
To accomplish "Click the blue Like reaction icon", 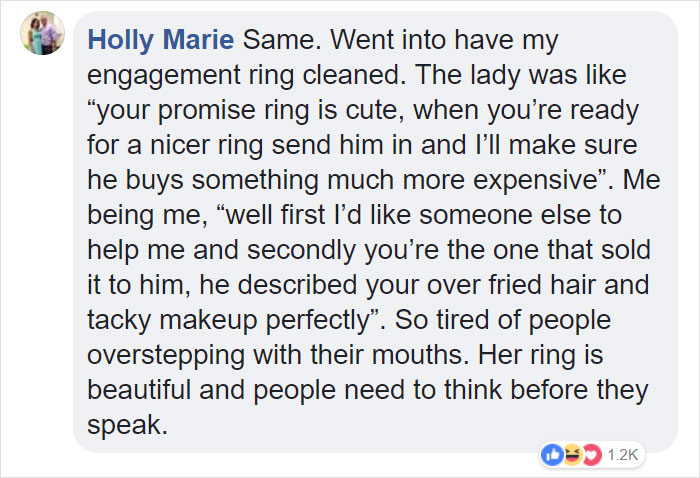I will tap(550, 455).
